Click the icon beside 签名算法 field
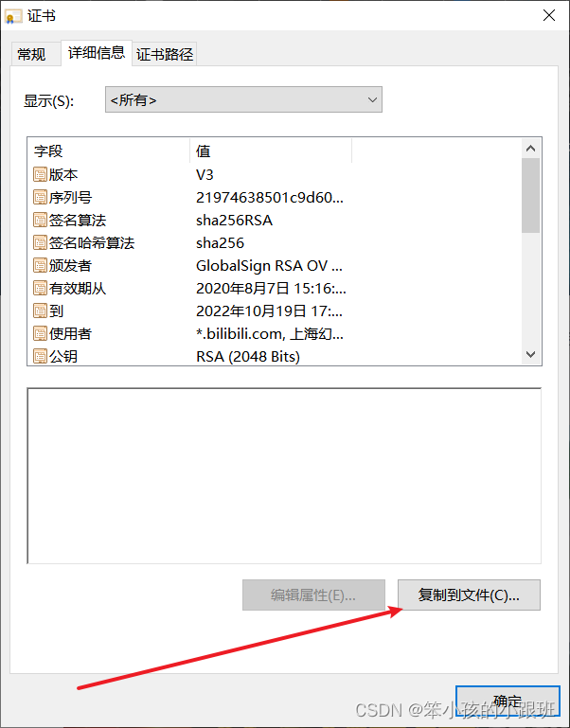This screenshot has width=570, height=728. (x=40, y=220)
